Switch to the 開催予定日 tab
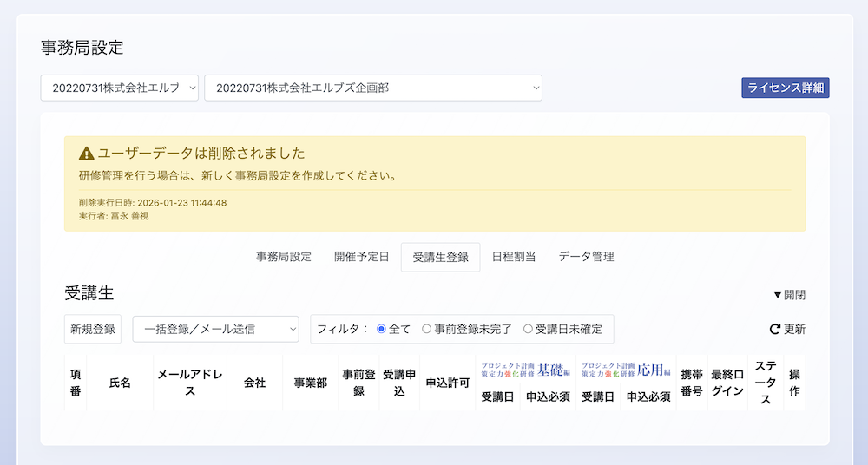868x465 pixels. pyautogui.click(x=361, y=257)
